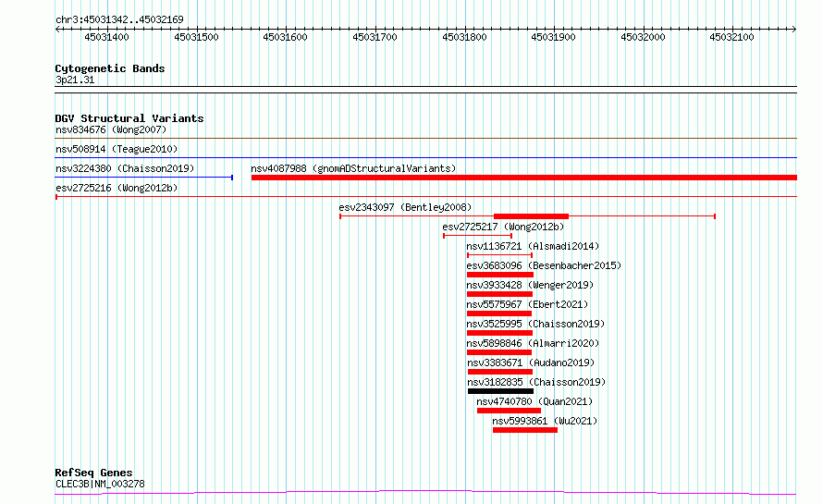Click the nsv3224380 (Chaisson2019) label

click(x=124, y=169)
